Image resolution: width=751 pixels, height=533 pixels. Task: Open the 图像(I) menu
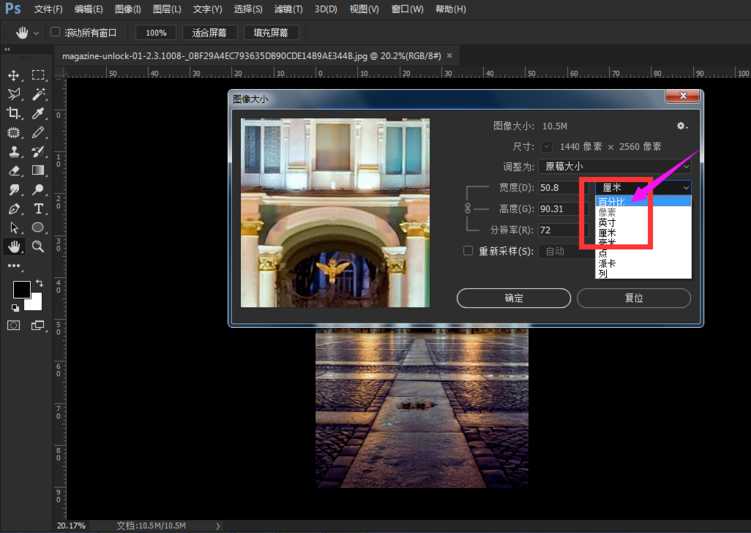[x=128, y=9]
